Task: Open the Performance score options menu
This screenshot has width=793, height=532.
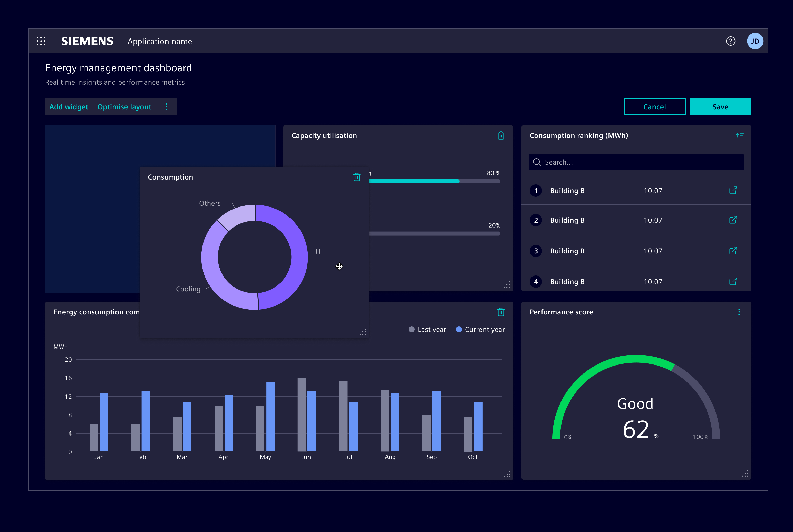Action: click(739, 312)
